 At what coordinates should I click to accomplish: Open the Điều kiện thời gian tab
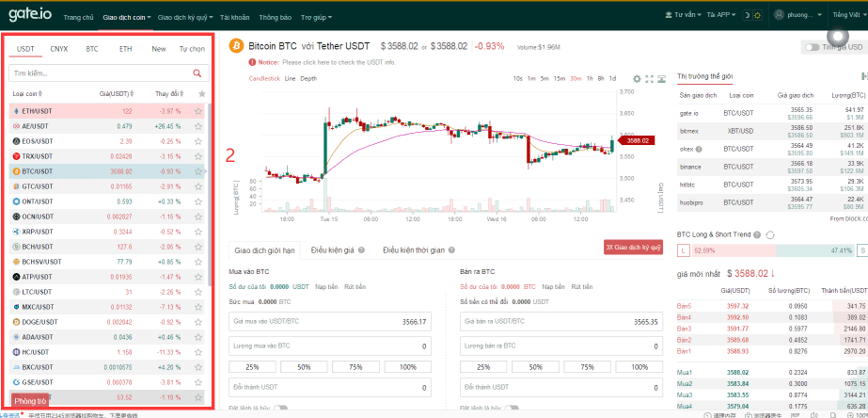(x=414, y=250)
